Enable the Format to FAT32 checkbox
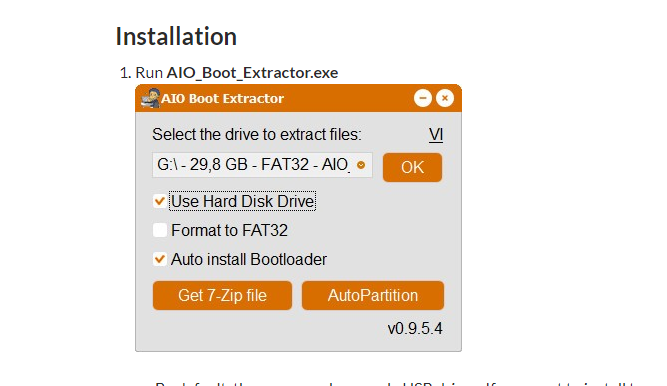 coord(160,230)
